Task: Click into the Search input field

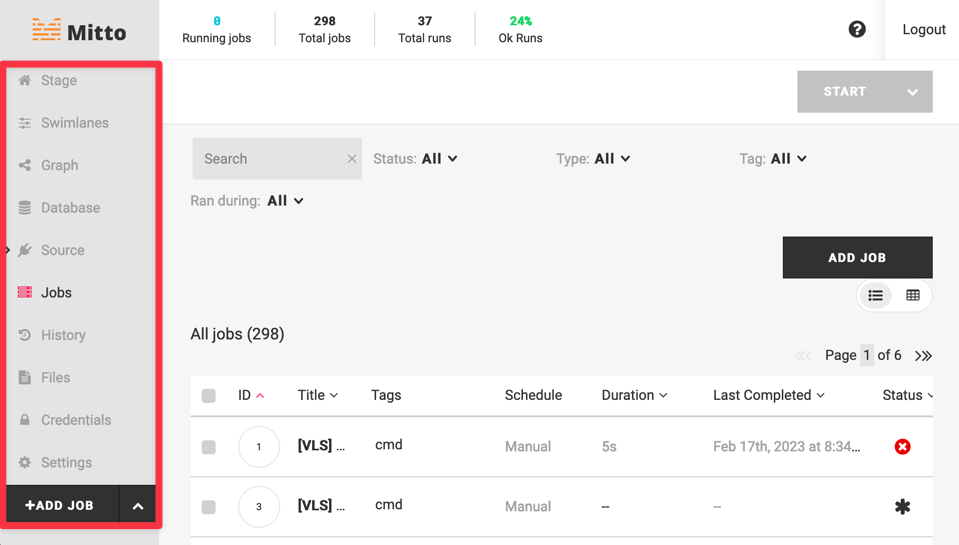Action: coord(268,159)
